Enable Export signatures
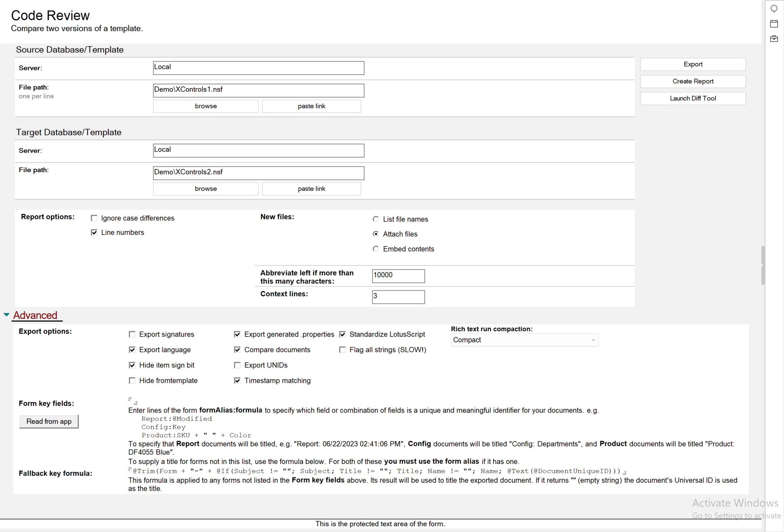This screenshot has width=784, height=532. click(x=132, y=334)
